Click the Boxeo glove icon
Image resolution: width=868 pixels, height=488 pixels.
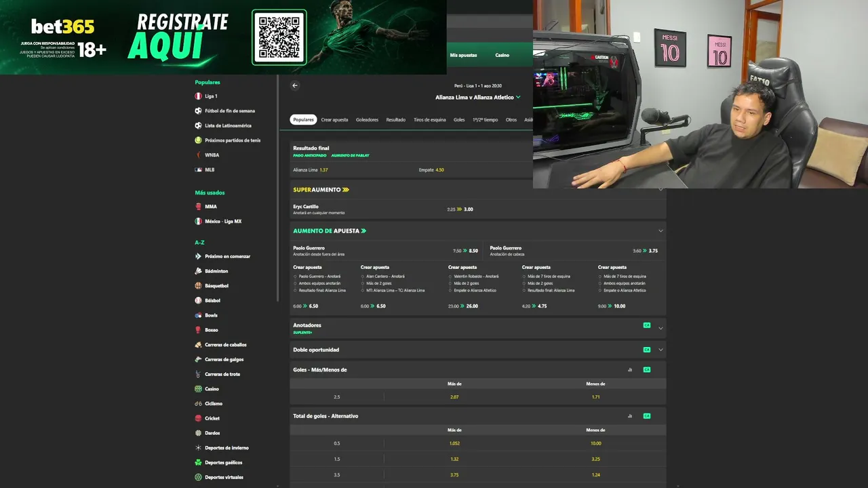point(198,330)
